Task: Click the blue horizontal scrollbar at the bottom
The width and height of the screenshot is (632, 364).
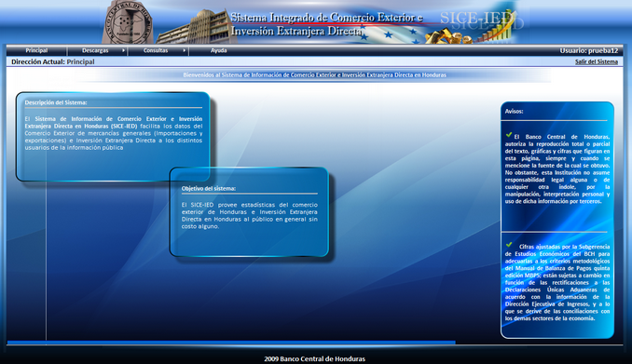Action: pos(231,343)
